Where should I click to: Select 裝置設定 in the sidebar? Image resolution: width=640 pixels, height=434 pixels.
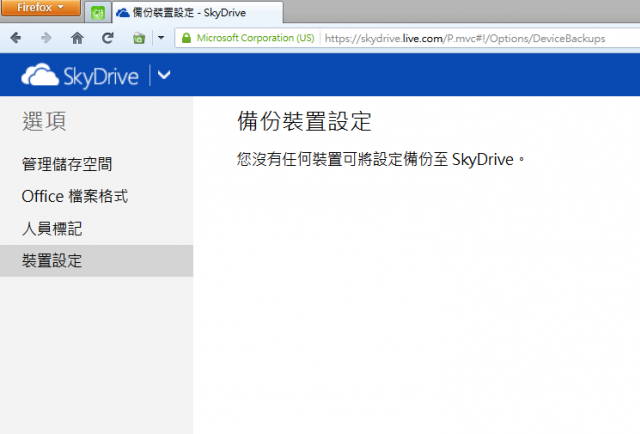pyautogui.click(x=96, y=261)
